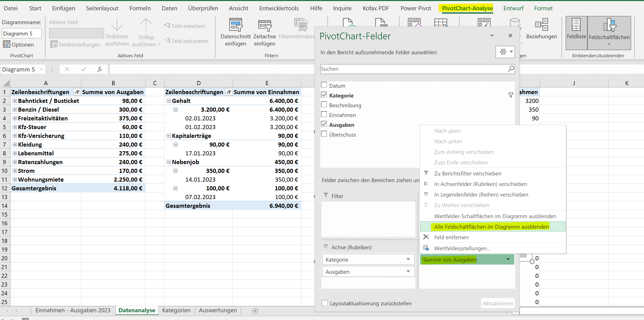Viewport: 644px width, 320px height.
Task: Open the Formeln ribbon tab
Action: [x=140, y=8]
